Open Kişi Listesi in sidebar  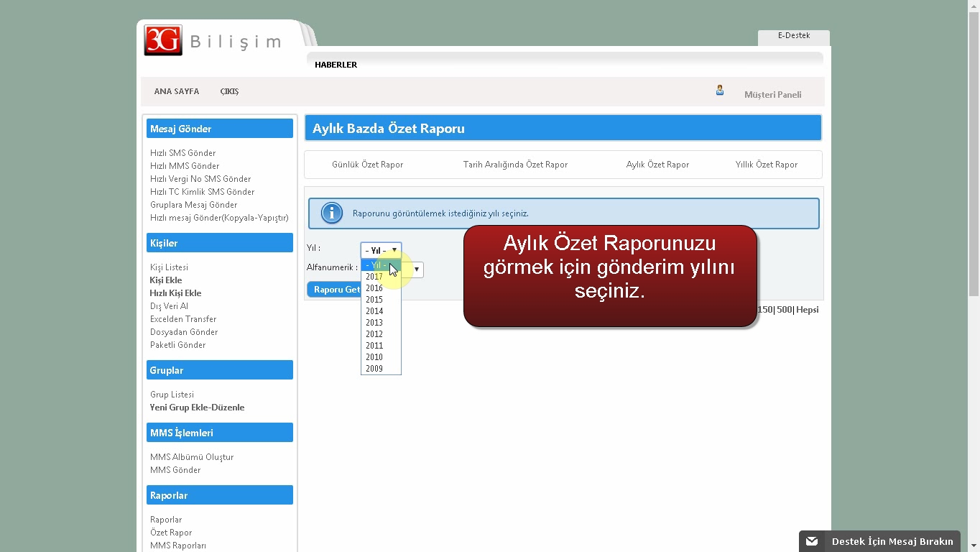click(169, 267)
